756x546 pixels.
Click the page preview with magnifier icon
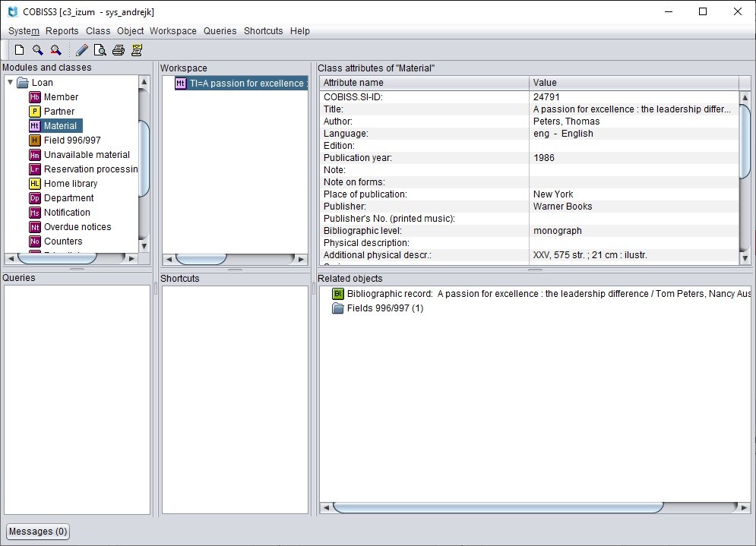100,50
